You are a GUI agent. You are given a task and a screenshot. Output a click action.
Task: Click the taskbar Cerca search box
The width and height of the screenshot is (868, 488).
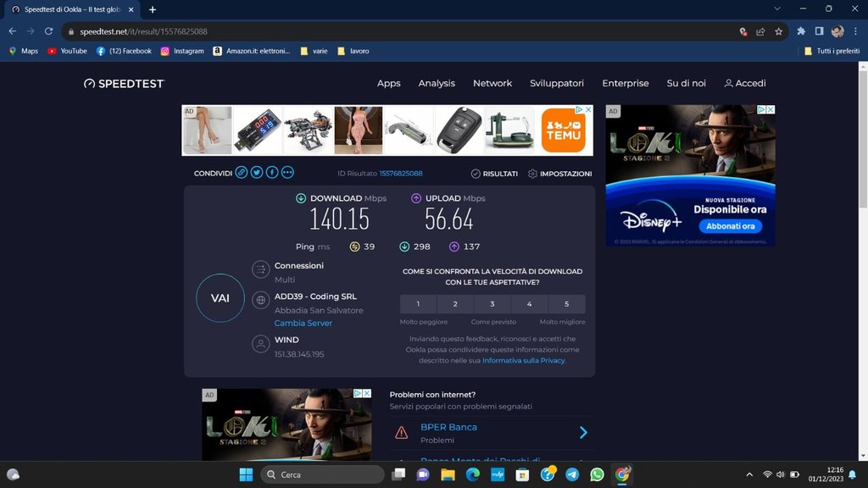tap(323, 474)
